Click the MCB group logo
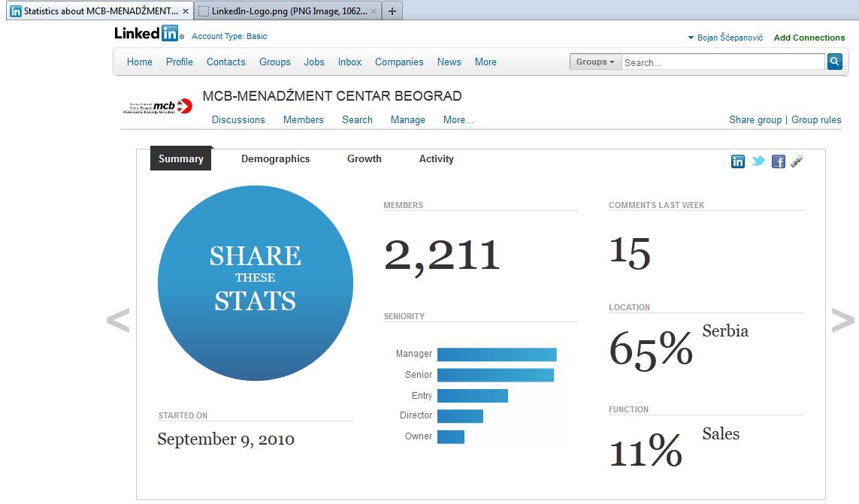The image size is (859, 504). point(158,106)
